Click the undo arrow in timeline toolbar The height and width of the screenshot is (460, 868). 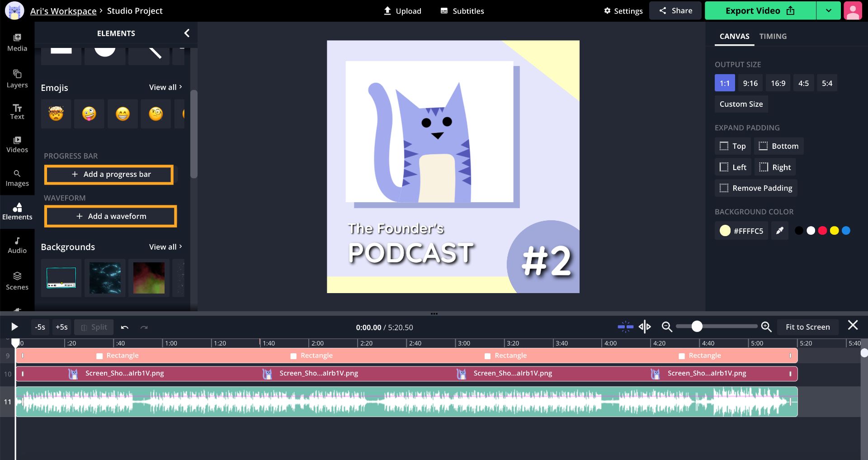click(125, 327)
